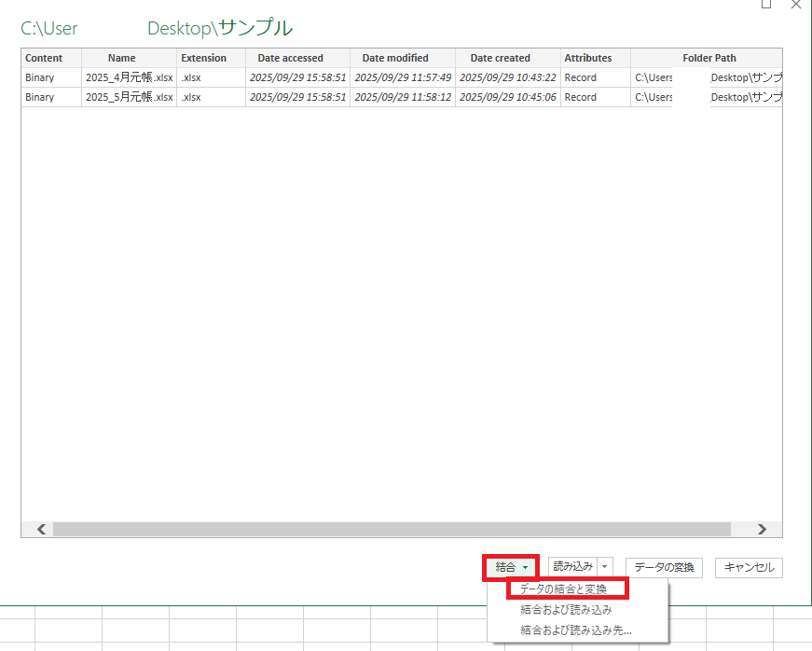
Task: Open the 結合 dropdown button
Action: [511, 567]
